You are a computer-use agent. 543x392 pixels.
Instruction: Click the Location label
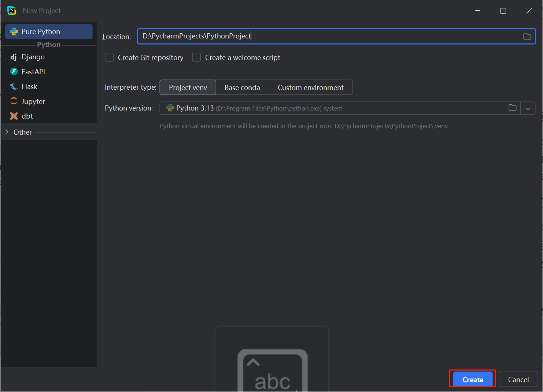coord(117,37)
